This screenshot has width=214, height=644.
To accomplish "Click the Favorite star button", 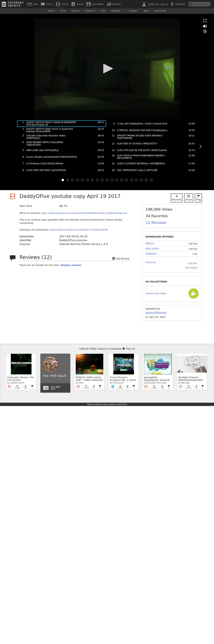I will point(177,198).
